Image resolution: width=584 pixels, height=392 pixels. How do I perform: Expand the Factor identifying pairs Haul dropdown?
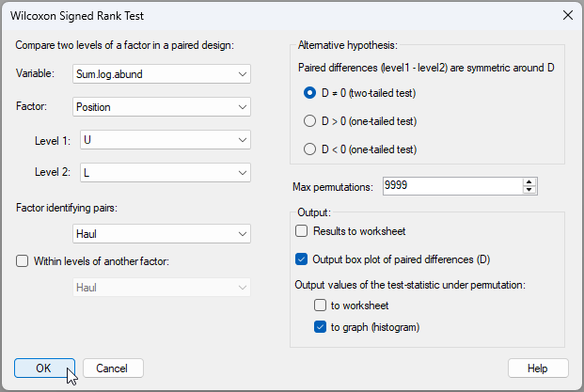(x=162, y=233)
